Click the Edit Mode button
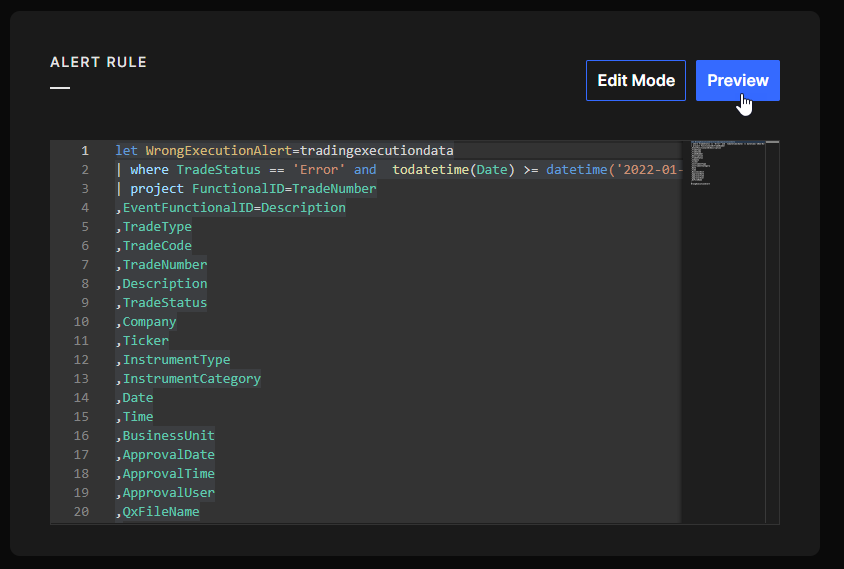Viewport: 844px width, 569px height. [635, 81]
